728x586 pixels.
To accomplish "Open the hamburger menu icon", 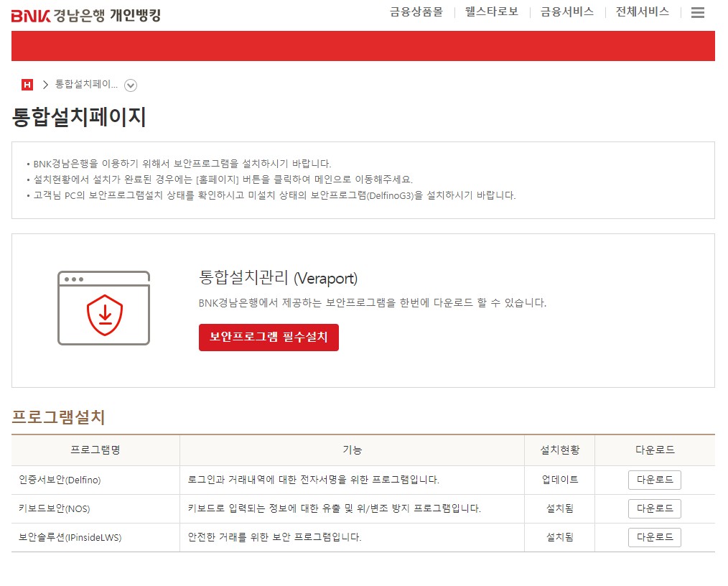I will coord(697,12).
